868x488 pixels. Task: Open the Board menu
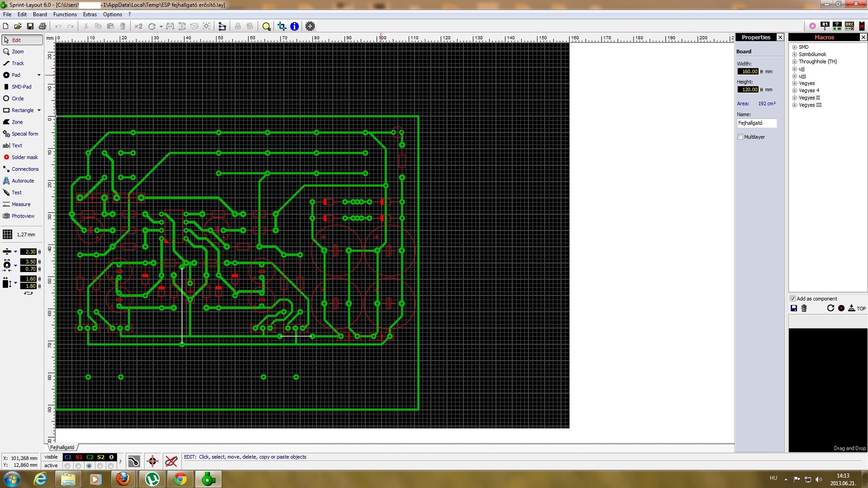click(40, 14)
